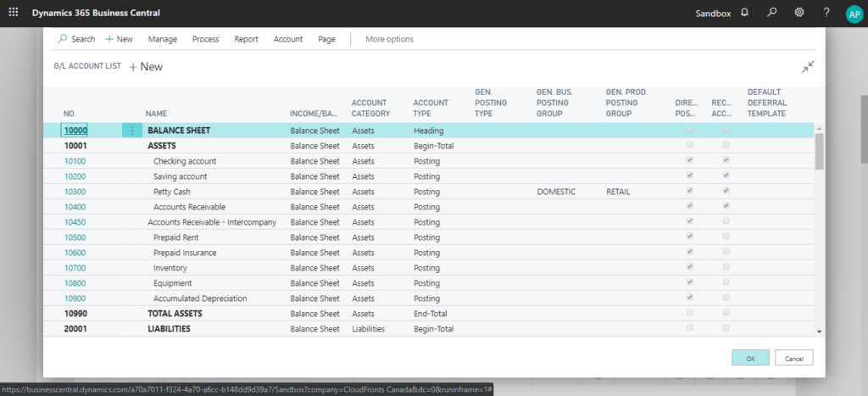The width and height of the screenshot is (868, 396).
Task: Select the Heading account type cell
Action: pos(428,131)
